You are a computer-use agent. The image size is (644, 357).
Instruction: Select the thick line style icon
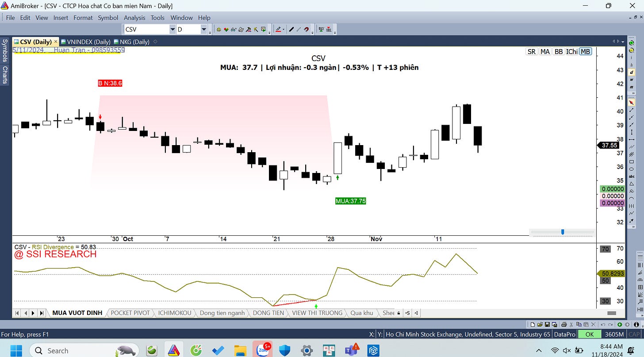(291, 30)
